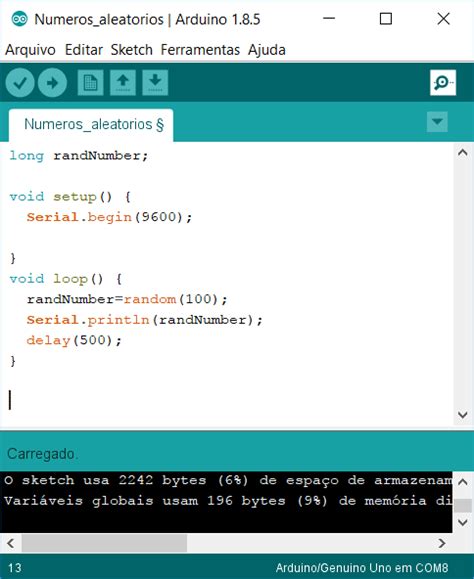The height and width of the screenshot is (579, 474).
Task: Click the 'randNumber=random(100);' line
Action: pos(127,299)
